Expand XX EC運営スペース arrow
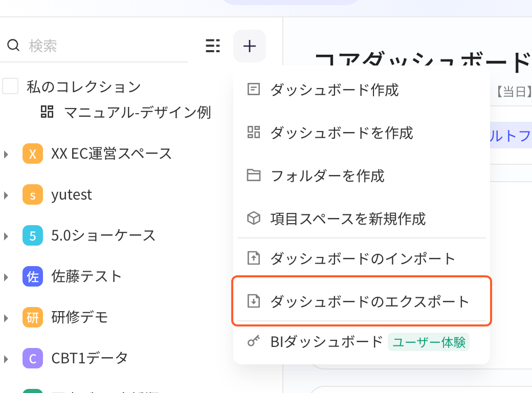Screen dimensions: 532x393 [x=6, y=155]
